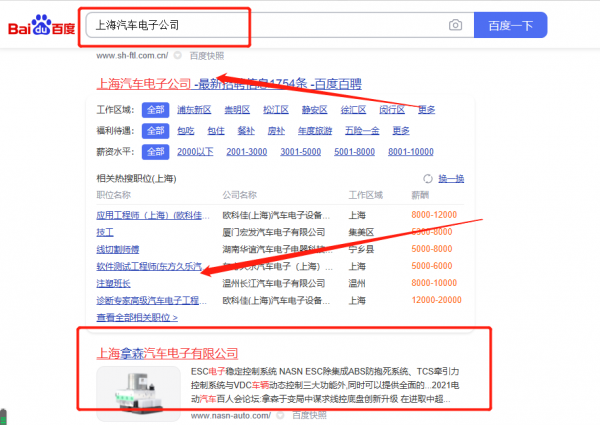
Task: Filter by 浦东新区 work area
Action: 194,110
